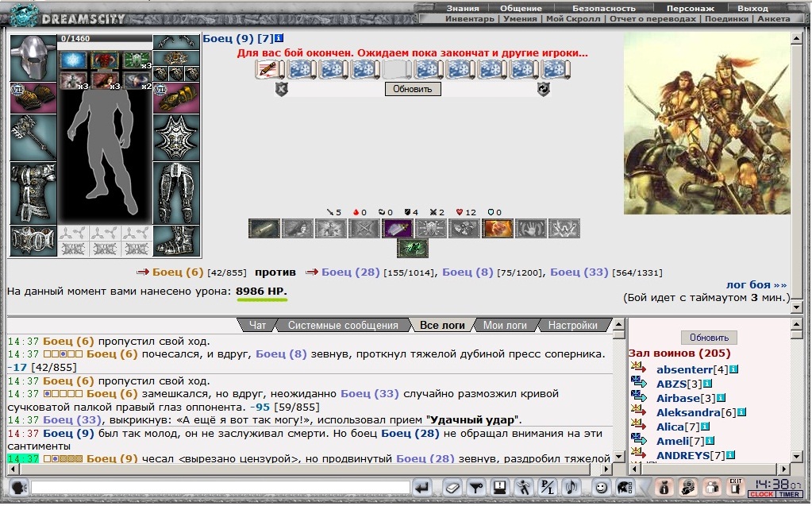
Task: Click player Aleksandra in the warriors list
Action: pyautogui.click(x=689, y=413)
